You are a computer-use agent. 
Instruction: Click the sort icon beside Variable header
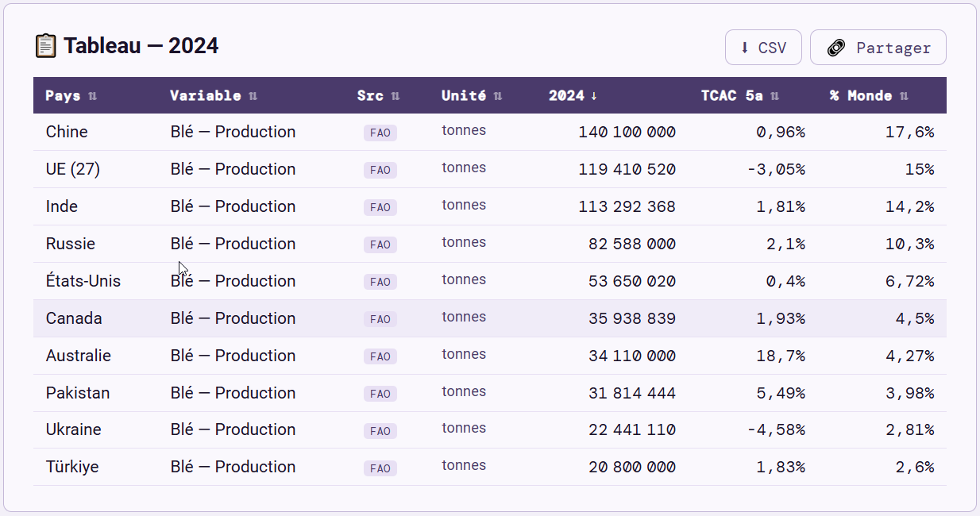point(253,96)
